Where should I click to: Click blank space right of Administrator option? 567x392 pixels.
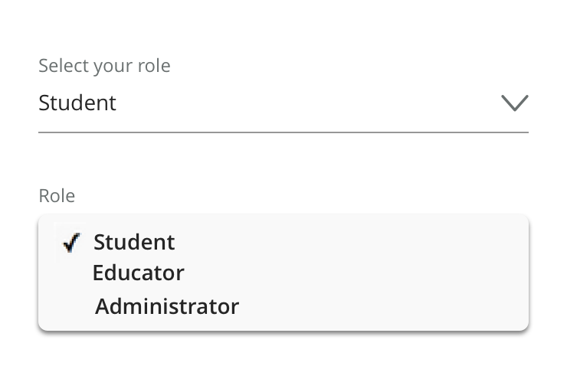pyautogui.click(x=383, y=307)
